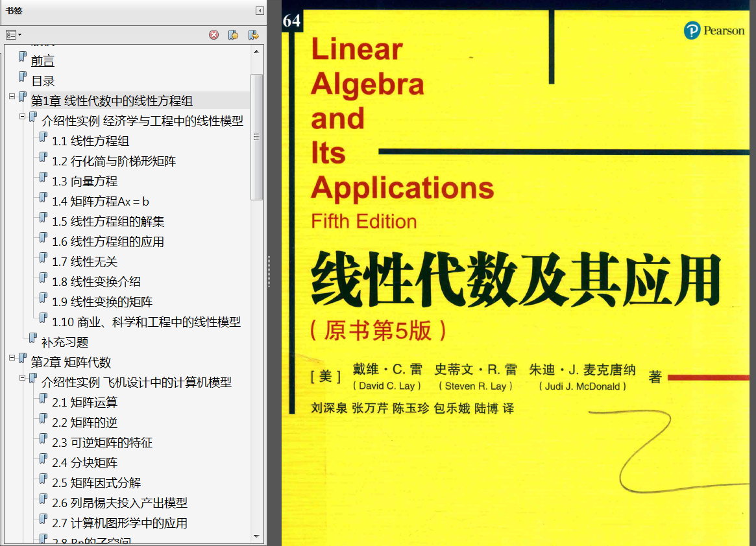Click the Pearson logo on the cover
The image size is (756, 546).
tap(714, 31)
